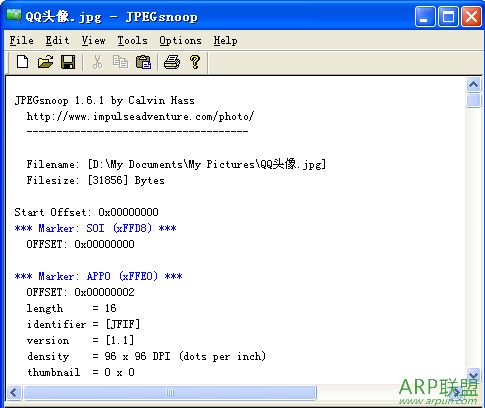
Task: Click the vertical scrollbar thumb
Action: pyautogui.click(x=473, y=100)
